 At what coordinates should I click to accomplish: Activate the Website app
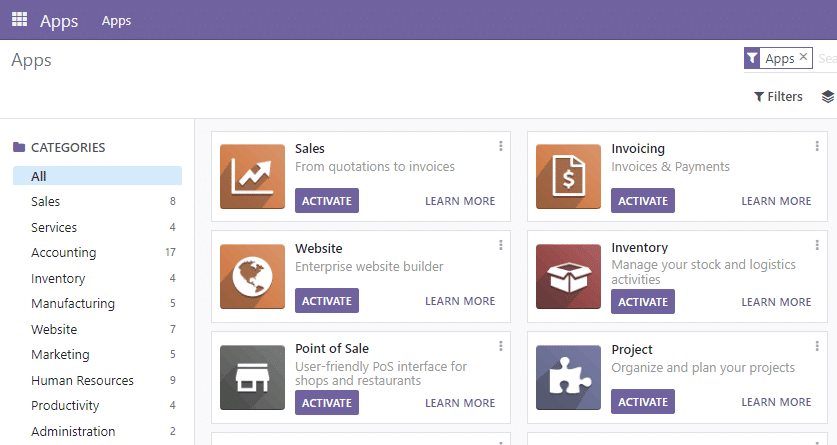click(326, 301)
